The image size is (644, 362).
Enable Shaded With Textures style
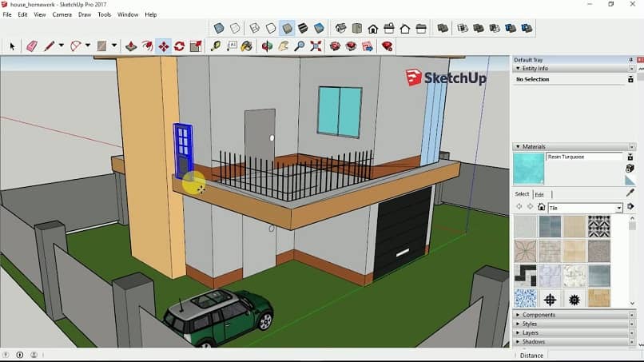(x=303, y=28)
